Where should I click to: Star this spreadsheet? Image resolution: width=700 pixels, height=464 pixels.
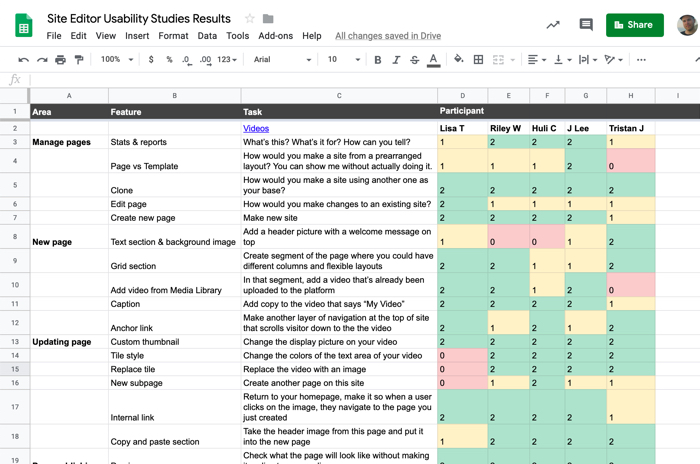(x=250, y=19)
